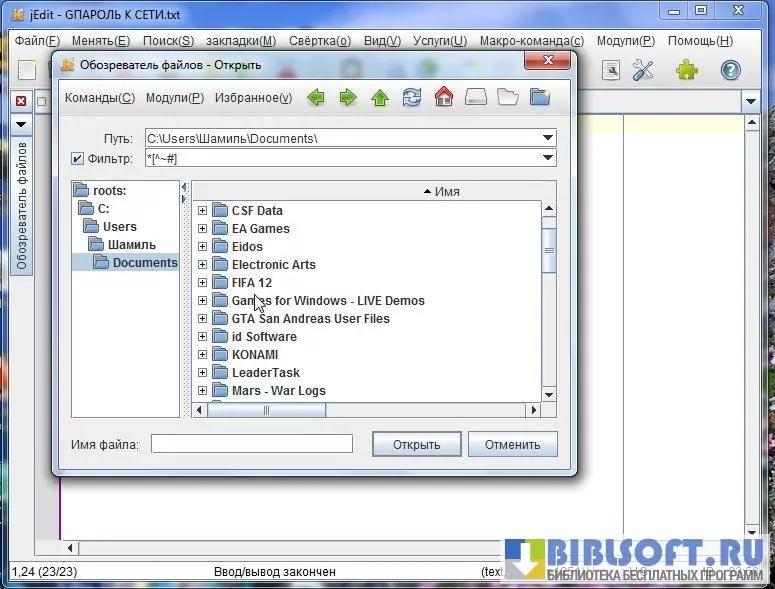775x589 pixels.
Task: Open global options wrench icon
Action: (x=643, y=70)
